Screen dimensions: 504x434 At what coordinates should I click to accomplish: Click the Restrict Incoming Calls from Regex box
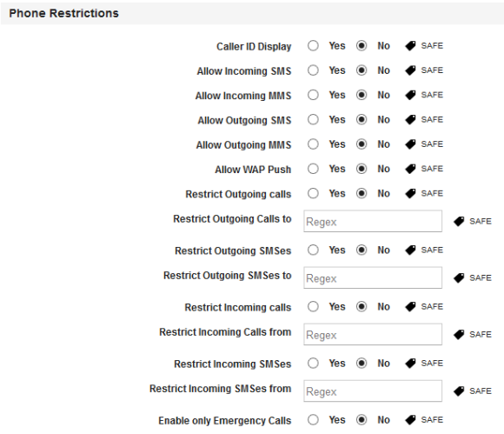click(x=373, y=335)
